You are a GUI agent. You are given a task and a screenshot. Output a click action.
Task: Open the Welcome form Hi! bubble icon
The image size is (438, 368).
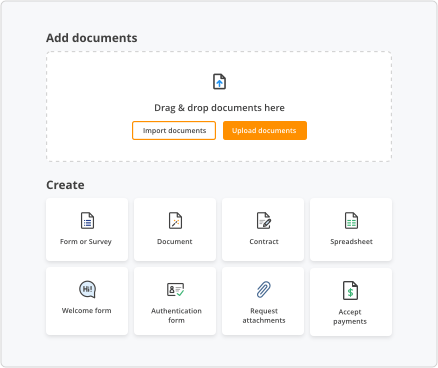coord(87,289)
